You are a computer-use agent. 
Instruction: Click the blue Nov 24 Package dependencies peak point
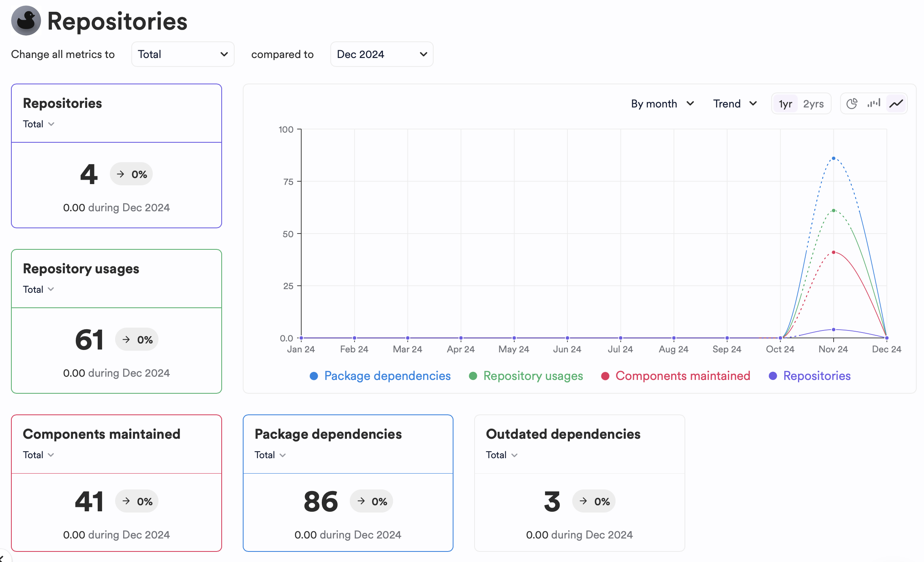(834, 159)
